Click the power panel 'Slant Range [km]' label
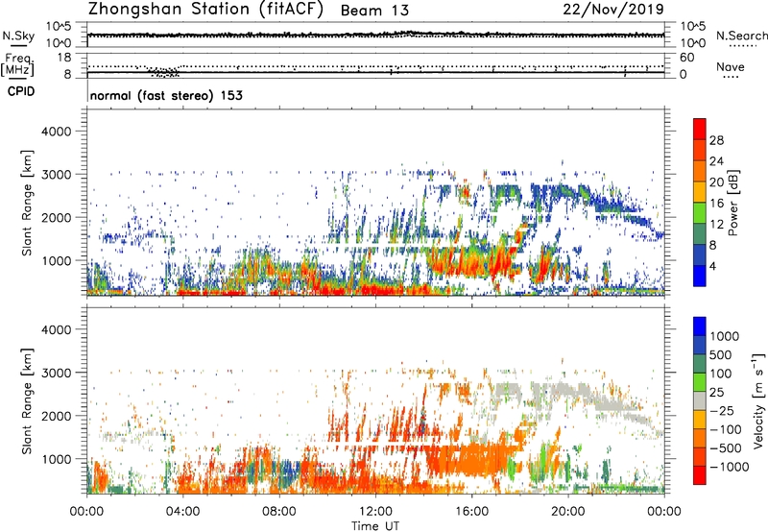768x532 pixels. [x=27, y=203]
